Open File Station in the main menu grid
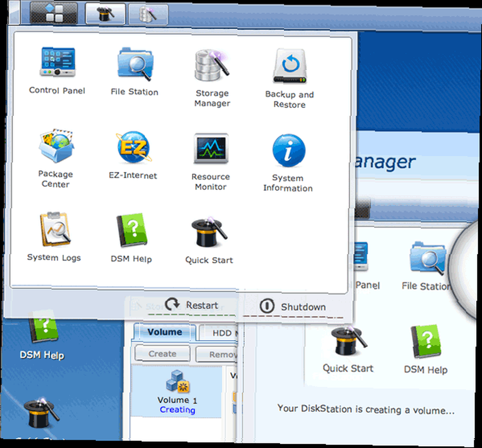The width and height of the screenshot is (482, 448). (x=134, y=72)
